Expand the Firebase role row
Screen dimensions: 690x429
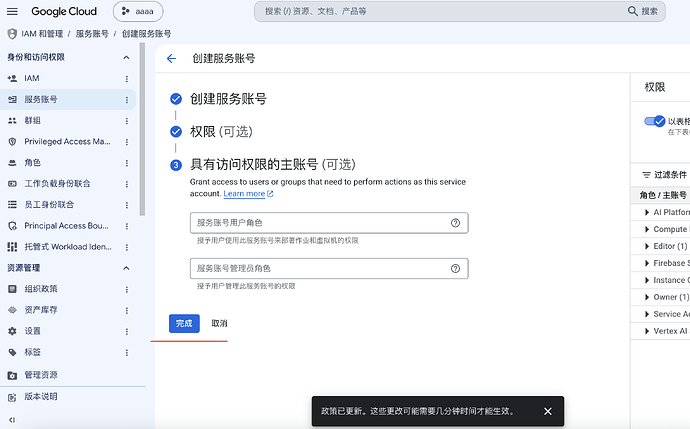coord(647,263)
